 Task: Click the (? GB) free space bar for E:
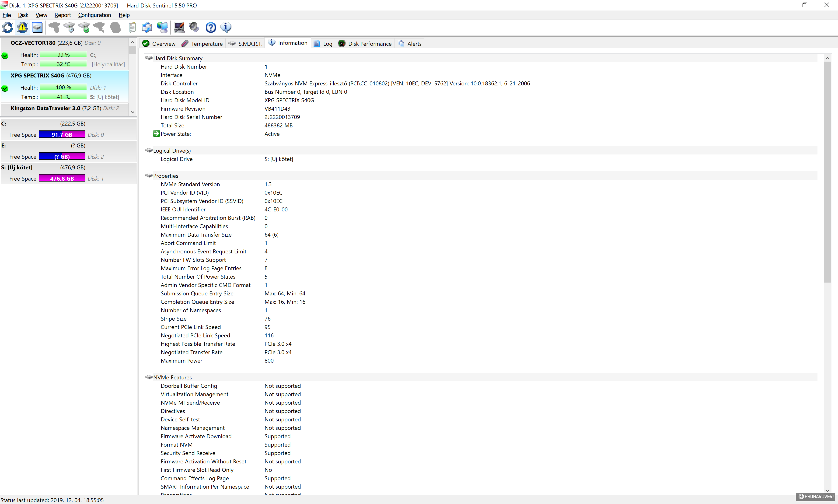pyautogui.click(x=62, y=157)
